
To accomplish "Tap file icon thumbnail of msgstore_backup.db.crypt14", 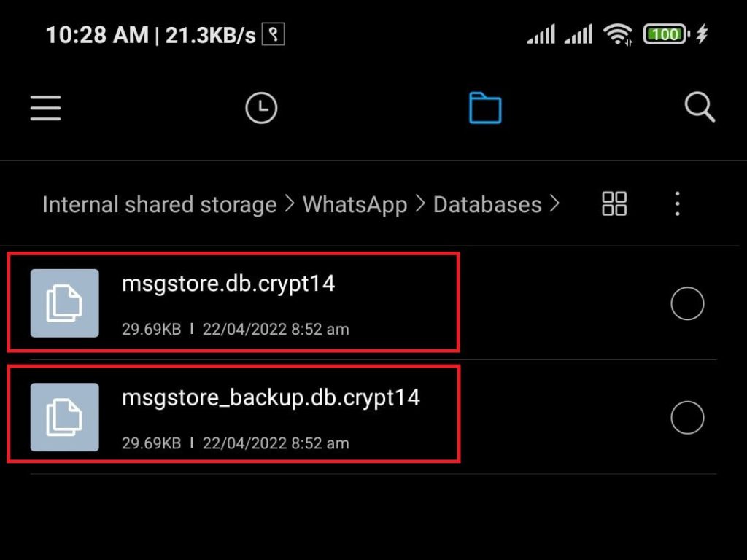I will tap(65, 417).
